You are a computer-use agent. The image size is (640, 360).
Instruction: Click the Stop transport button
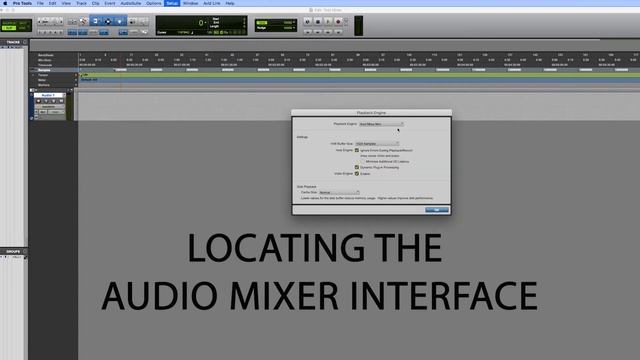tap(318, 22)
